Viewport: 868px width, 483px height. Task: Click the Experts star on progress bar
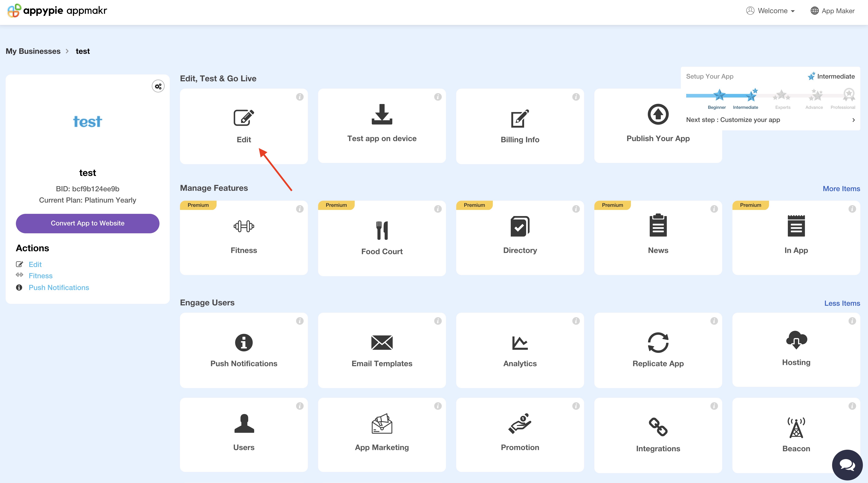click(x=781, y=95)
